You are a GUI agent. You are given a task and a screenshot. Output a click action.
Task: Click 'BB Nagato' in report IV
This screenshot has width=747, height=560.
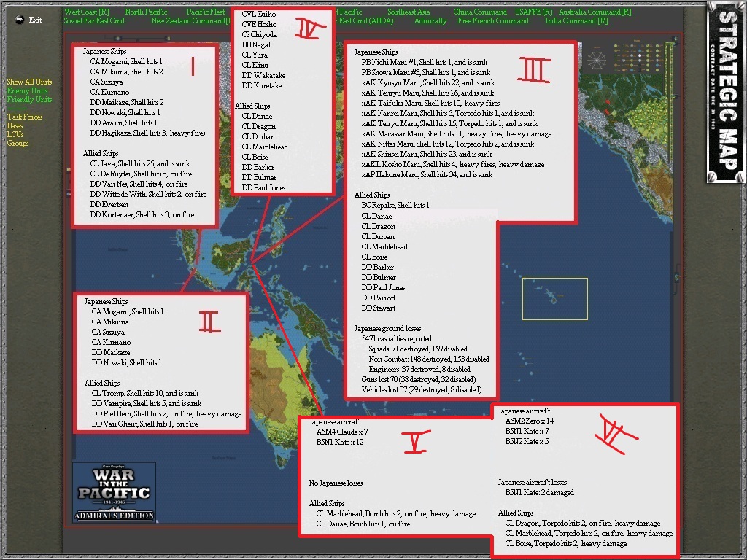pyautogui.click(x=258, y=44)
